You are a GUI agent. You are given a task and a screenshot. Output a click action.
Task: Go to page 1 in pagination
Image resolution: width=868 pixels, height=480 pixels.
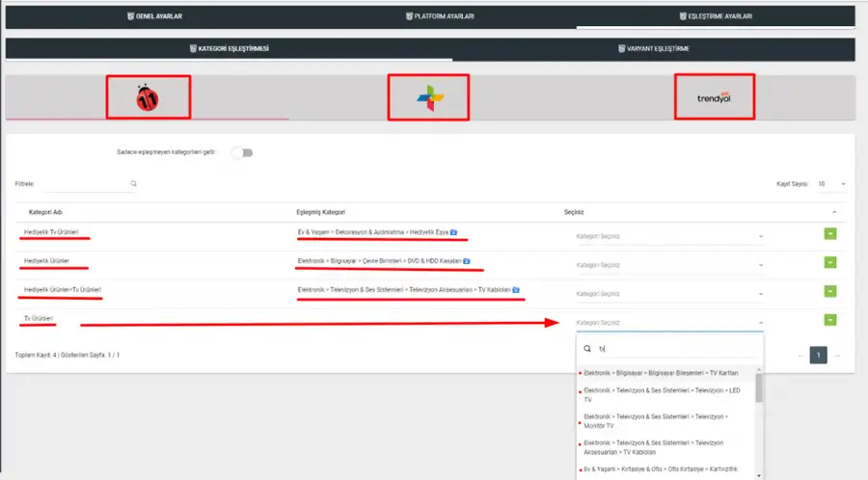[x=818, y=355]
